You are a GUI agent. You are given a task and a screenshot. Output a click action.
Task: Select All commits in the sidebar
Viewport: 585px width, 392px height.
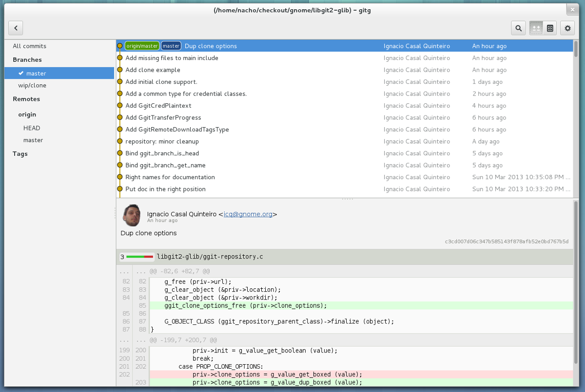[29, 46]
